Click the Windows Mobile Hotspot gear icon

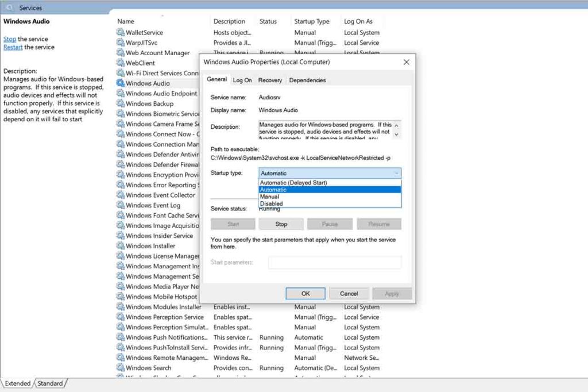pos(121,296)
